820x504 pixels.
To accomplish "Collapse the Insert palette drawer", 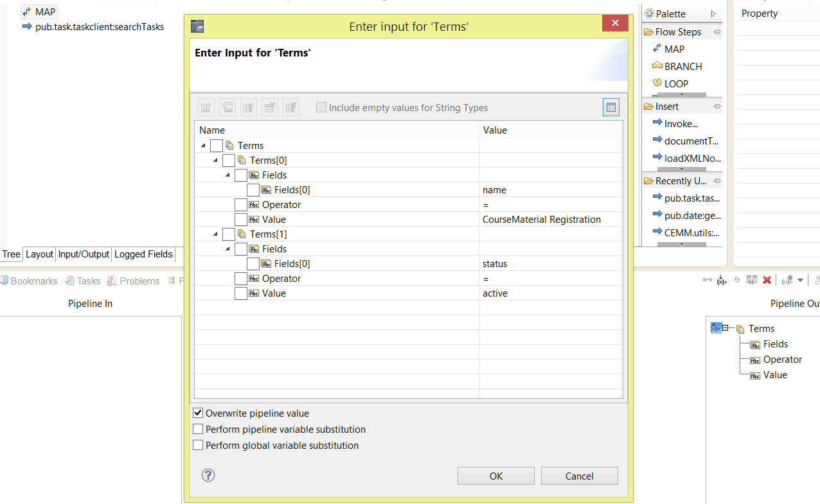I will [x=717, y=106].
